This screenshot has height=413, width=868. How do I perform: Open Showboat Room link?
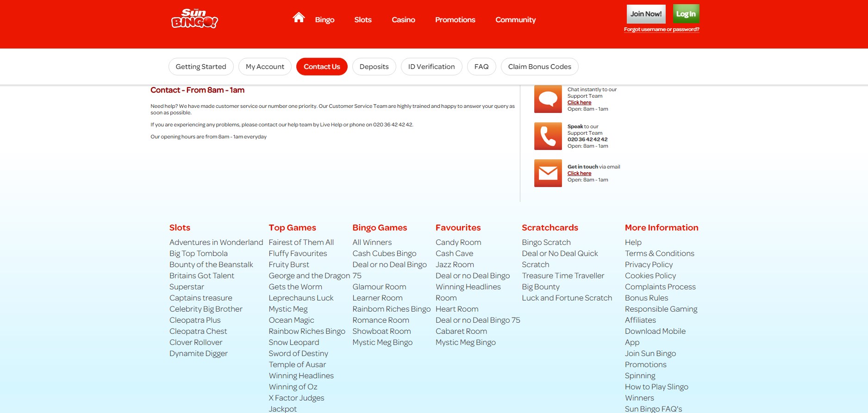(381, 331)
